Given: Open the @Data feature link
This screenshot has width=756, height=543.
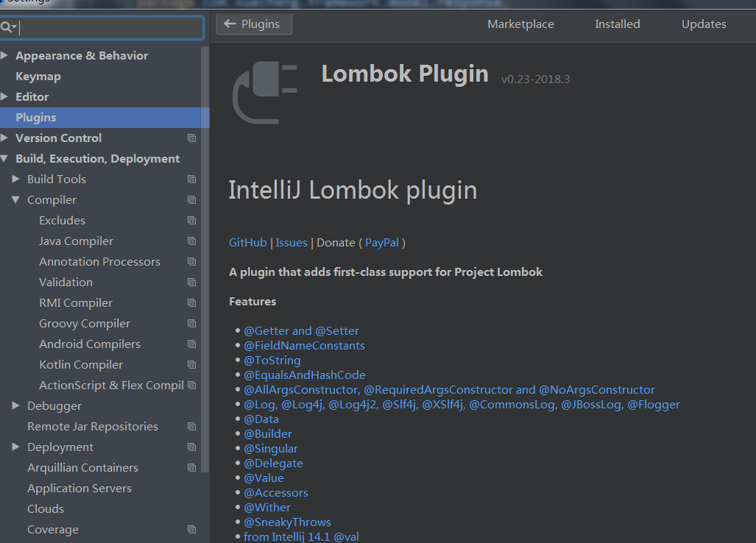Looking at the screenshot, I should pyautogui.click(x=261, y=419).
